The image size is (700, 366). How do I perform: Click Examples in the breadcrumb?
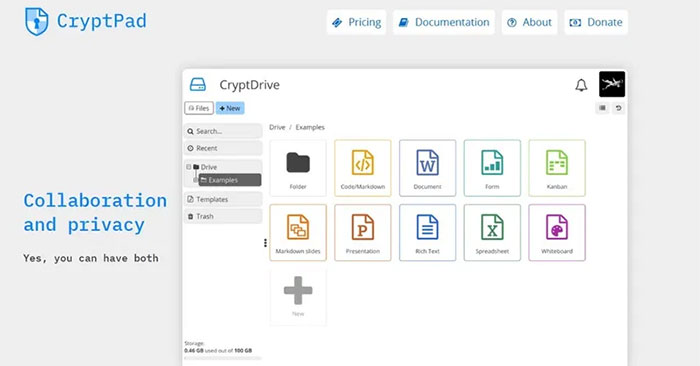[310, 127]
